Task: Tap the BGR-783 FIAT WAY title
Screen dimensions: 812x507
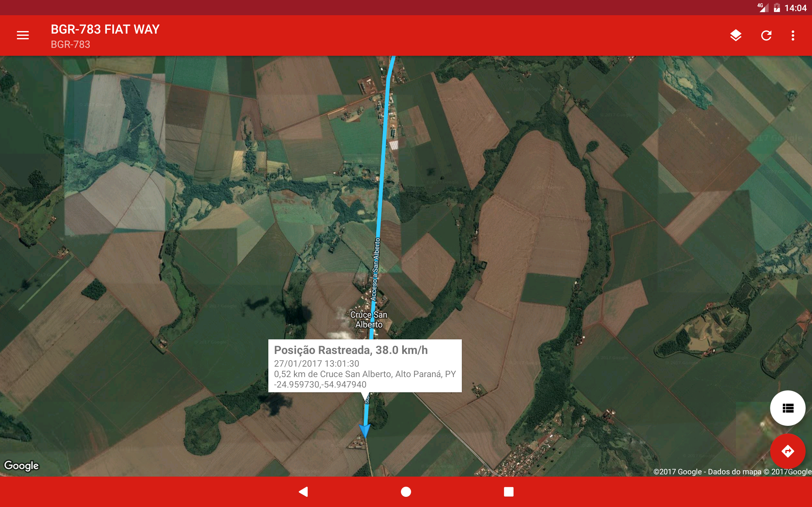Action: [x=105, y=29]
